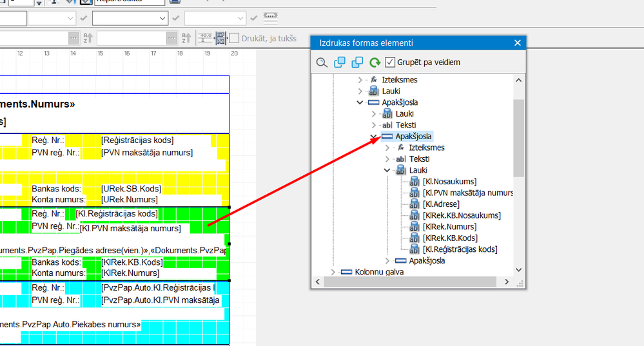Click the [URek.SB.Kods] field on the form
Screen dimensions: 644x346
(131, 189)
